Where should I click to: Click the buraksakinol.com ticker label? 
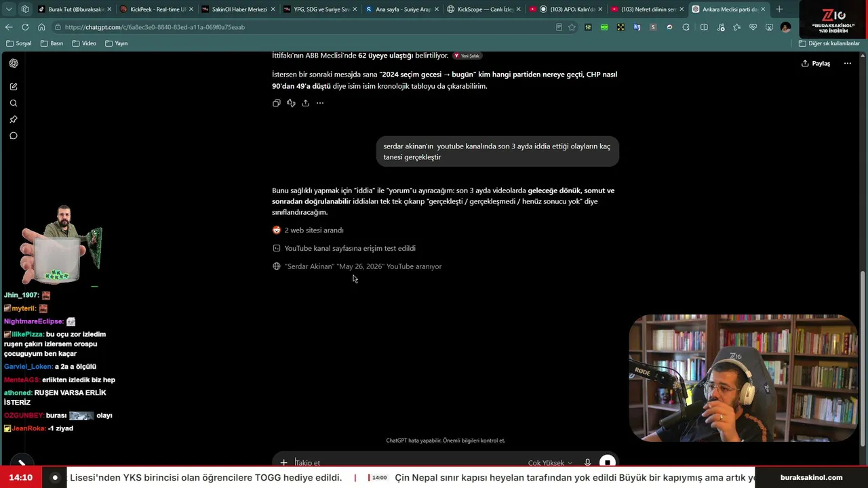812,478
